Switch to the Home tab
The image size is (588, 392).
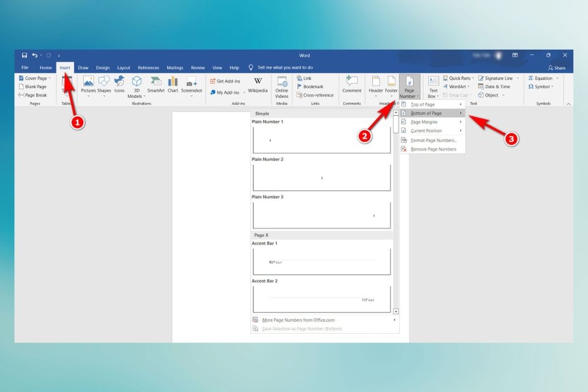click(x=46, y=67)
